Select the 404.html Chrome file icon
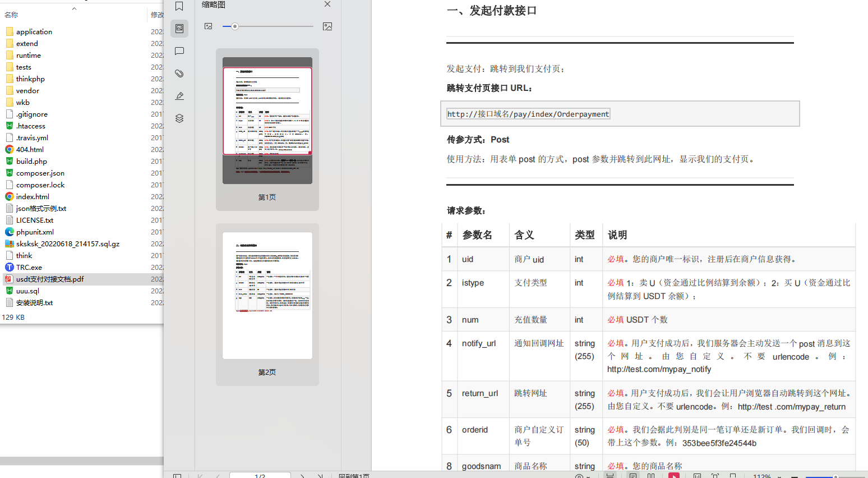This screenshot has width=868, height=478. 10,150
